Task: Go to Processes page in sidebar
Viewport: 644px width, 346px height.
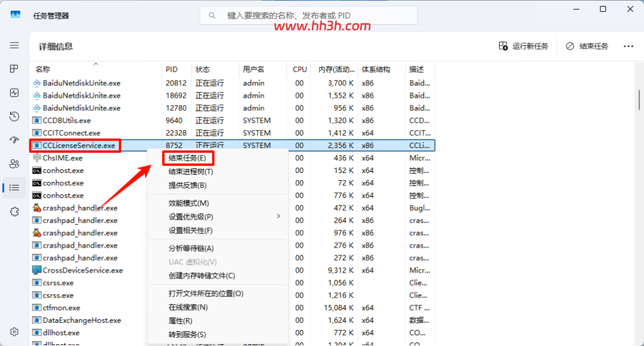Action: coord(14,69)
